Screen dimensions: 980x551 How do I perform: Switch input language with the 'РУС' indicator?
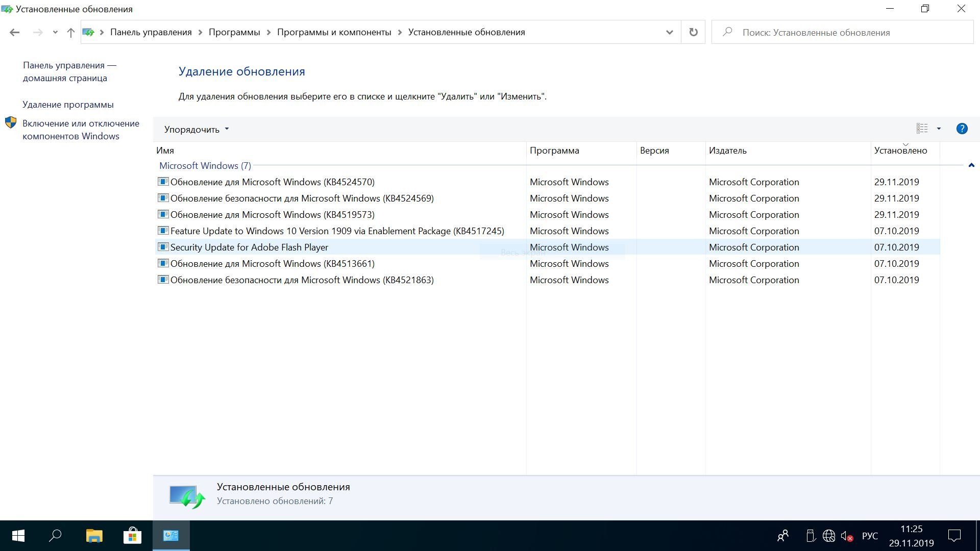[x=870, y=536]
